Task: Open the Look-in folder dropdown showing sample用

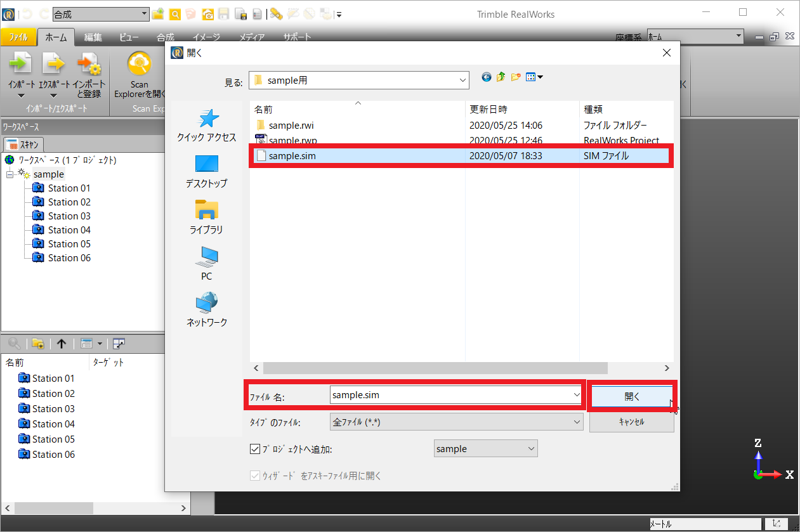Action: (358, 80)
